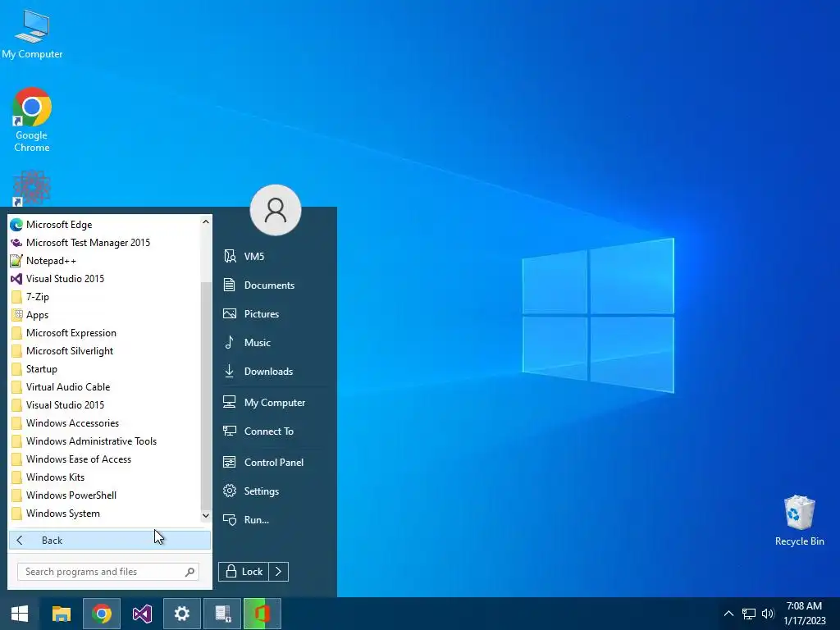
Task: Open the VM5 user folder
Action: pyautogui.click(x=276, y=257)
